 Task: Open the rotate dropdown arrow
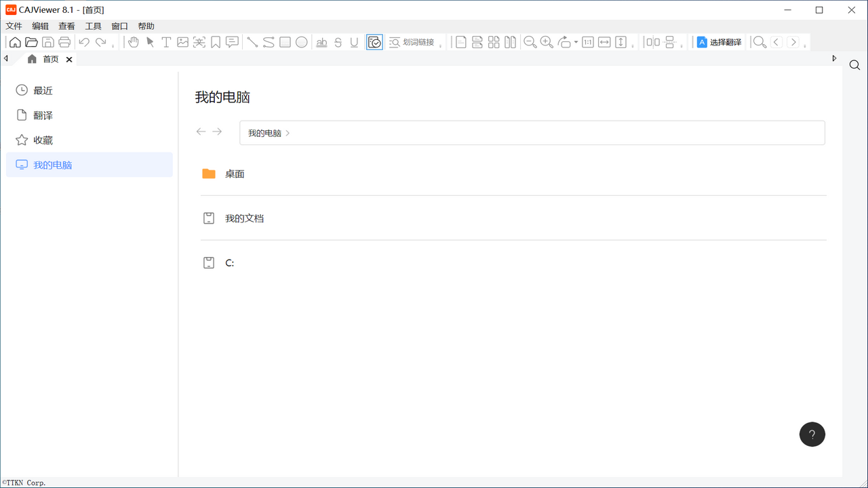pos(576,42)
